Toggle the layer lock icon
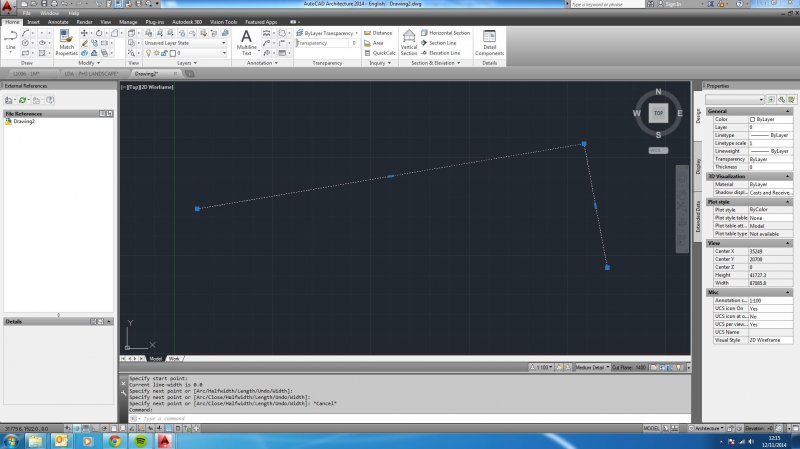 pyautogui.click(x=164, y=53)
